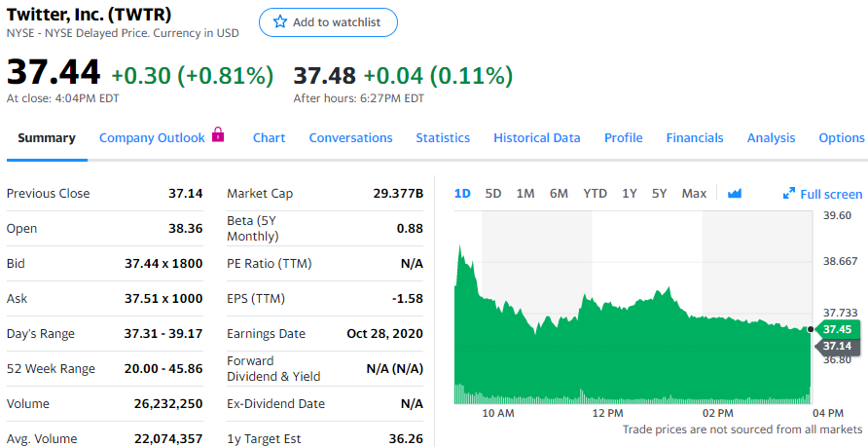Click the +0.04 (0.11%) after hours change

pos(438,75)
